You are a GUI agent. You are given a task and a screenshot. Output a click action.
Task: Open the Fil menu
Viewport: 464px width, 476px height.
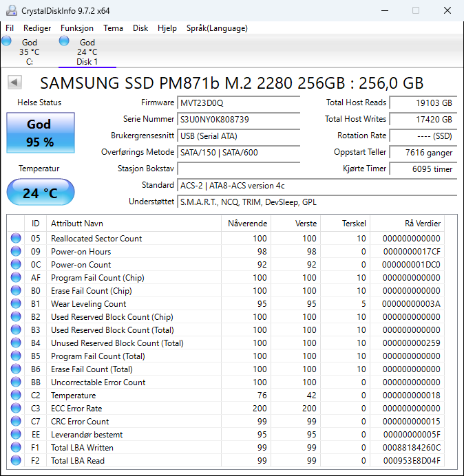point(10,28)
